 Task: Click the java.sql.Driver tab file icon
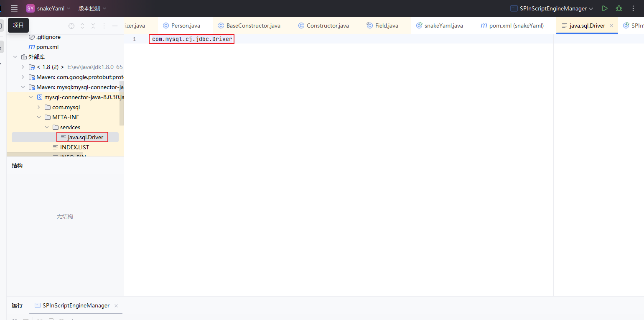565,26
